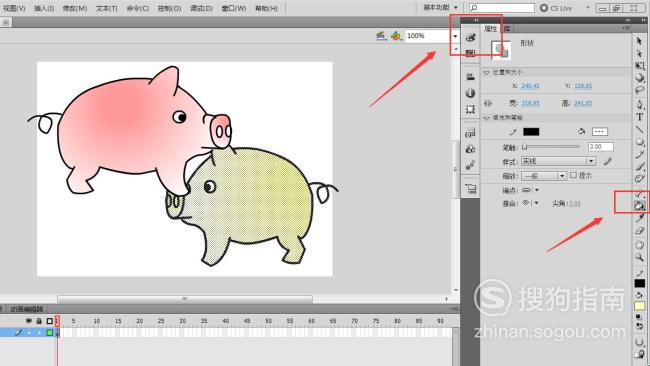Open the Components panel icon in the dock
Viewport: 650px width, 366px height.
(470, 149)
